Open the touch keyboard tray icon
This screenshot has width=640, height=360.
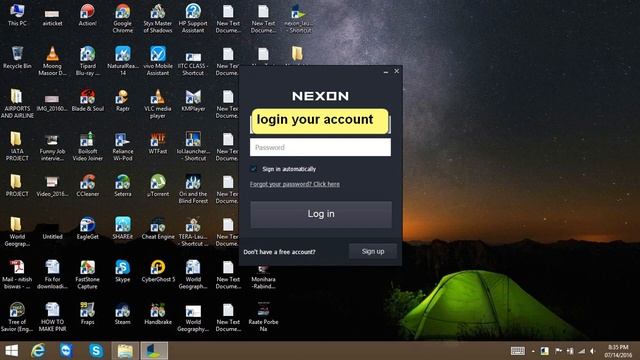coord(518,351)
